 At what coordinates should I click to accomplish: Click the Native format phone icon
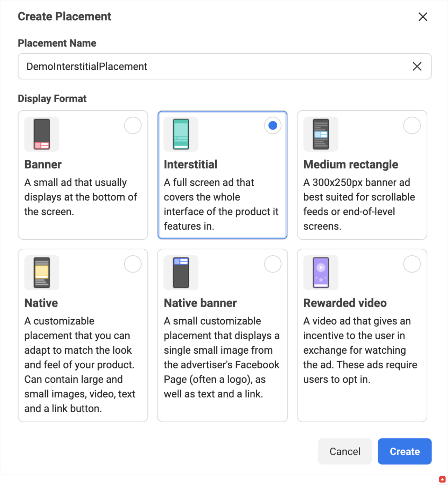tap(42, 272)
